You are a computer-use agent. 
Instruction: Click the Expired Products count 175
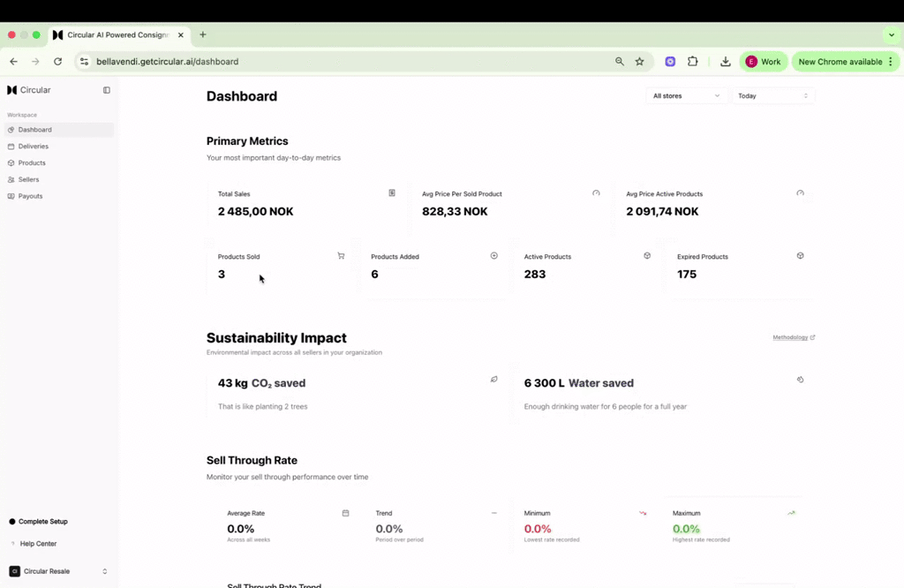(x=687, y=275)
